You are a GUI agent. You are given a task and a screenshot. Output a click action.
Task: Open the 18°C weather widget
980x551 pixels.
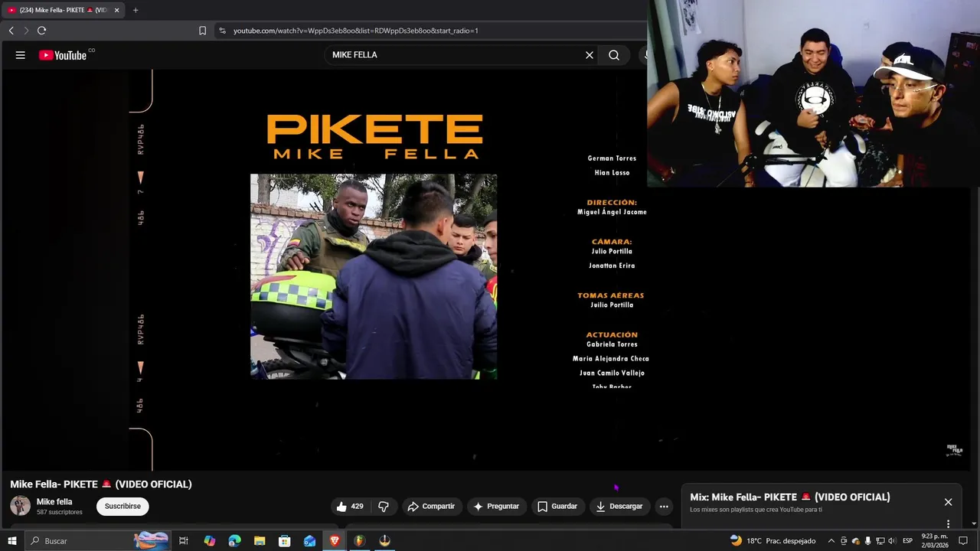(773, 541)
